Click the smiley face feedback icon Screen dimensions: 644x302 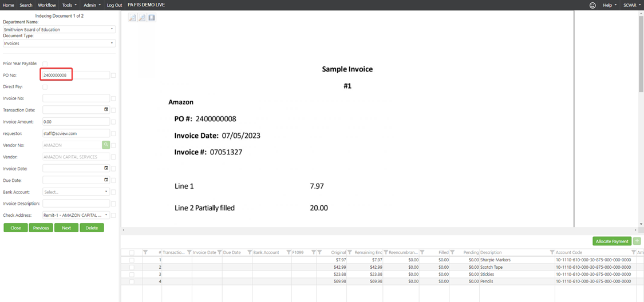click(x=592, y=5)
